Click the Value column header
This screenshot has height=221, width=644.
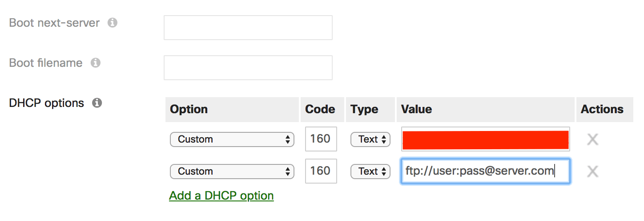(416, 110)
